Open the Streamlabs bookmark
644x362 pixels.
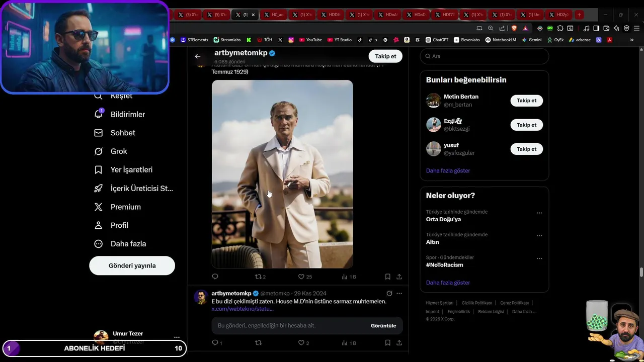click(227, 40)
